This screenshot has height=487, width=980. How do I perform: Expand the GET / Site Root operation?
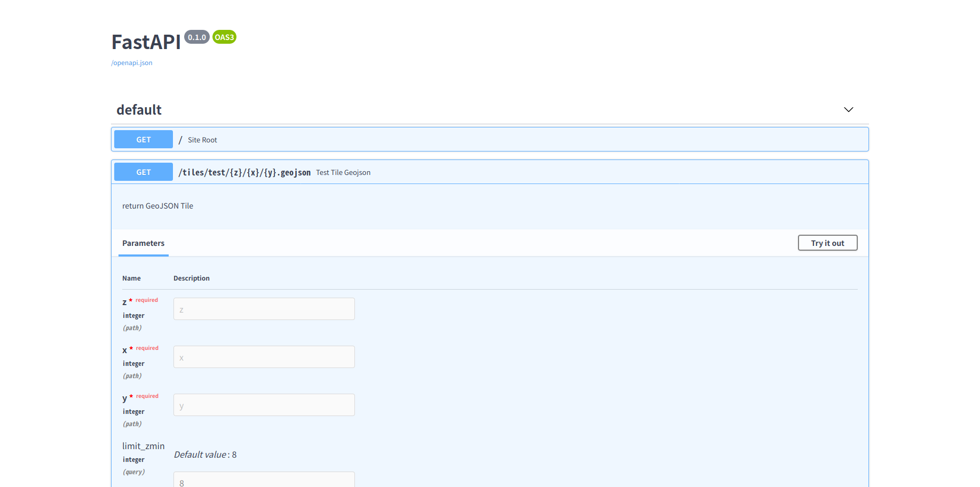[489, 139]
